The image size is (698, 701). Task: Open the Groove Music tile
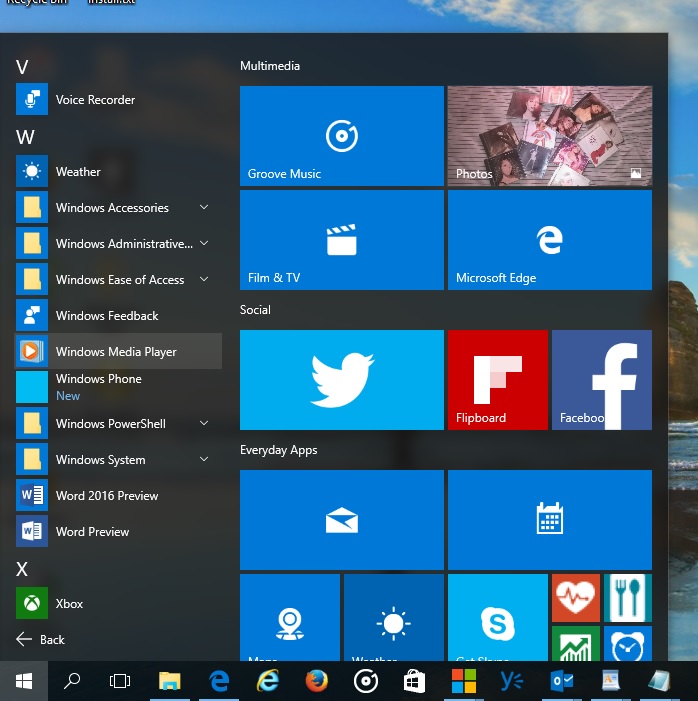[x=342, y=136]
